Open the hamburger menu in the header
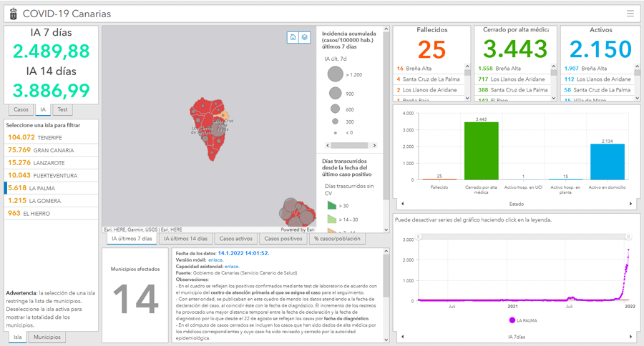 click(x=630, y=14)
